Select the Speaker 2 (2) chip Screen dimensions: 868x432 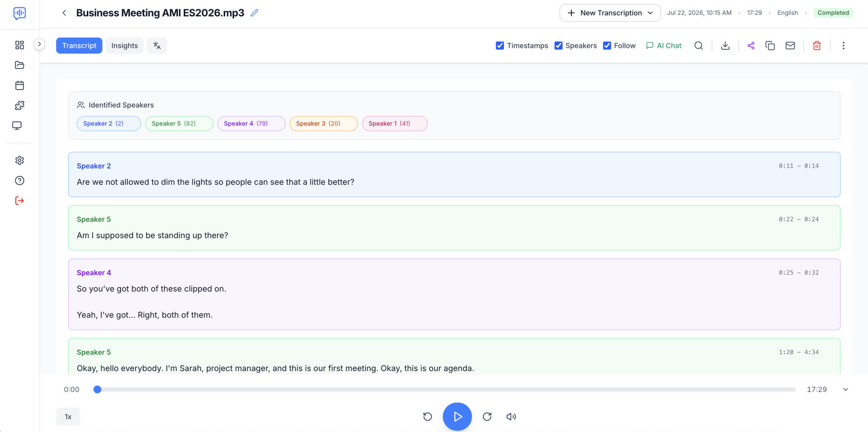[109, 123]
